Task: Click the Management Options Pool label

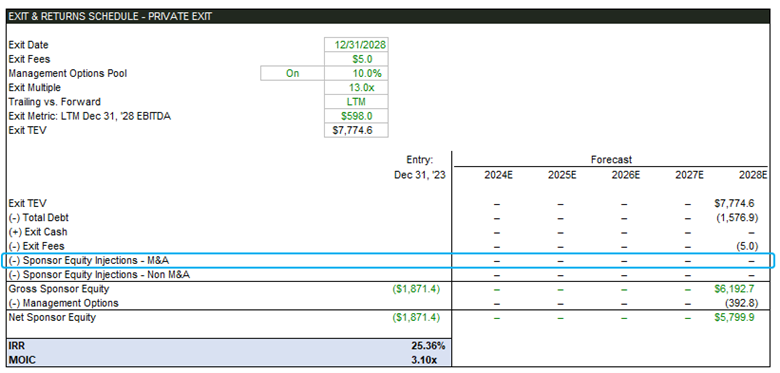Action: (x=68, y=74)
